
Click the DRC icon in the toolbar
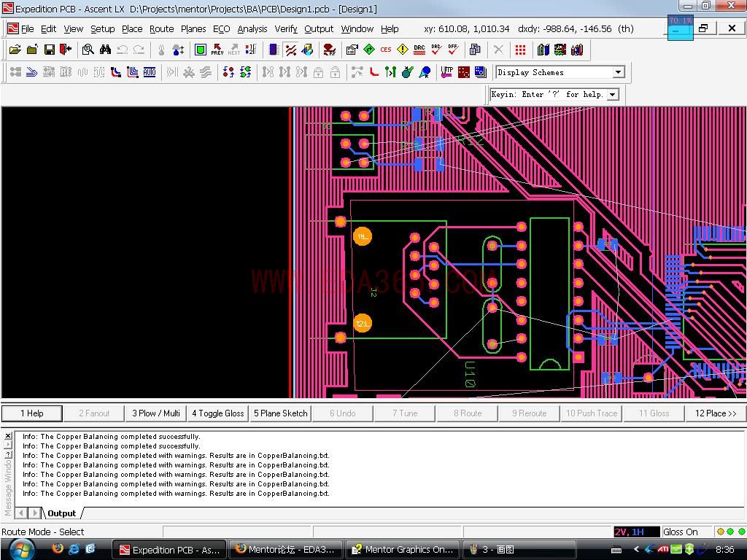pos(419,50)
